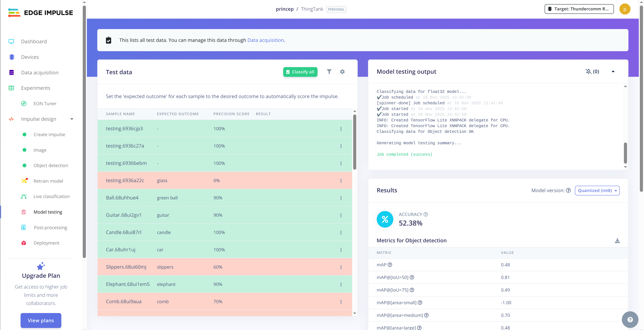Click the help icon beside mAP metric
This screenshot has width=644, height=330.
tap(390, 265)
